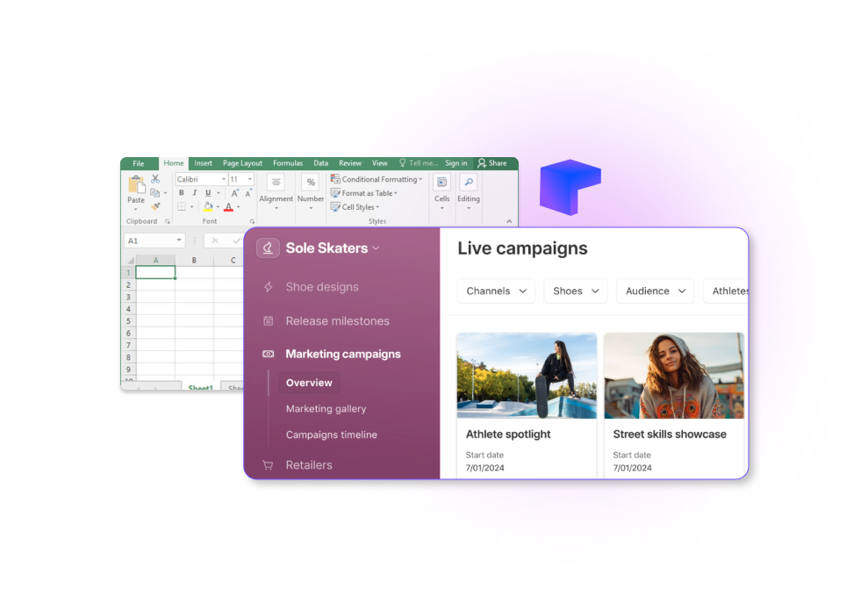This screenshot has height=589, width=868.
Task: Open the Clipboard dialog launcher
Action: (x=167, y=221)
